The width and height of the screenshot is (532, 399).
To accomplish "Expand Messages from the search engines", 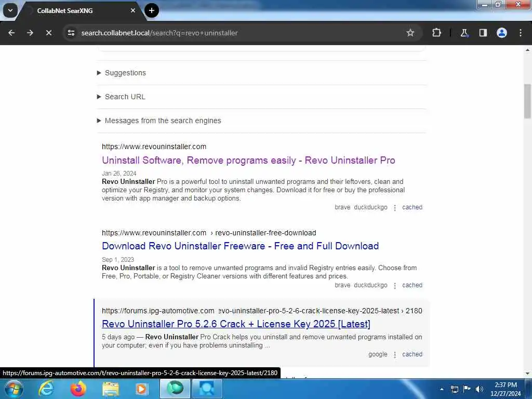I will (x=159, y=121).
